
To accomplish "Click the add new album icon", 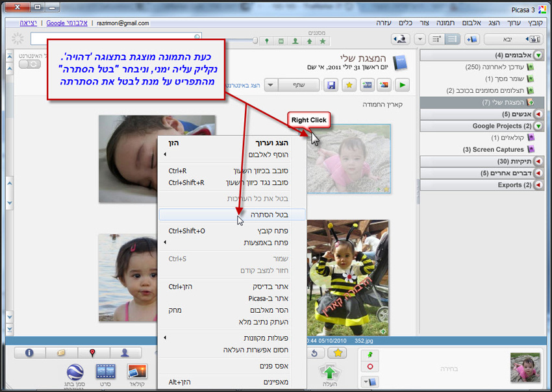I will [x=472, y=39].
